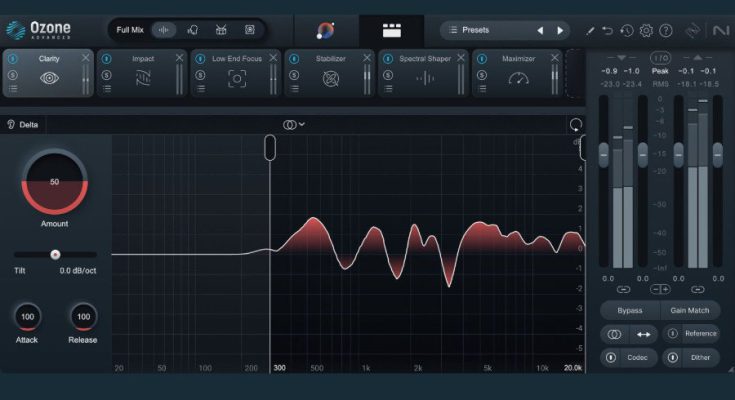Select the Stabilizer module icon
Screen dimensions: 735x400
coord(329,79)
